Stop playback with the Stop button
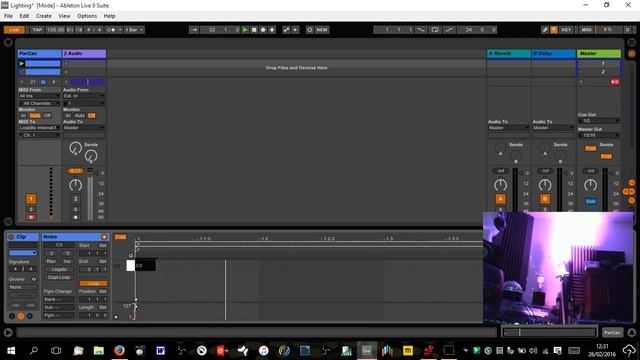Viewport: 640px width, 360px height. point(254,30)
